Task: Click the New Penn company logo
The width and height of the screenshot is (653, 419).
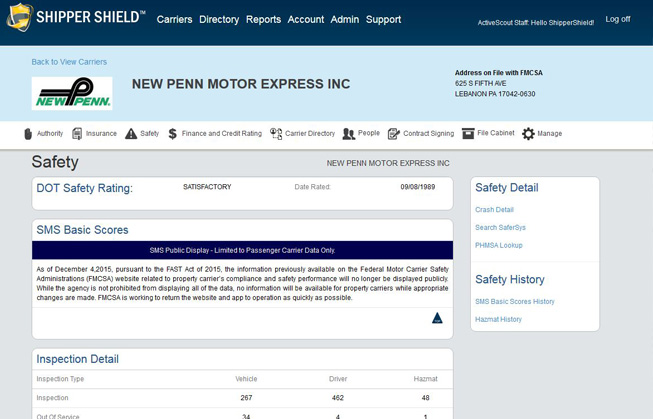Action: click(72, 94)
